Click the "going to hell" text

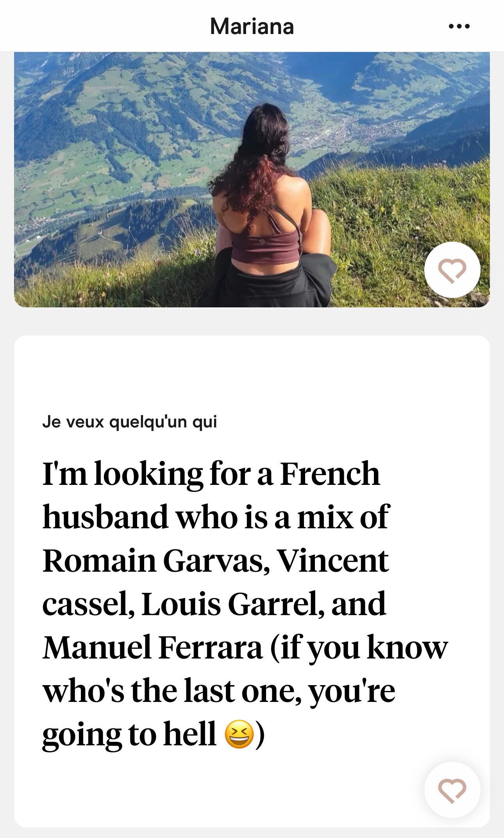129,734
